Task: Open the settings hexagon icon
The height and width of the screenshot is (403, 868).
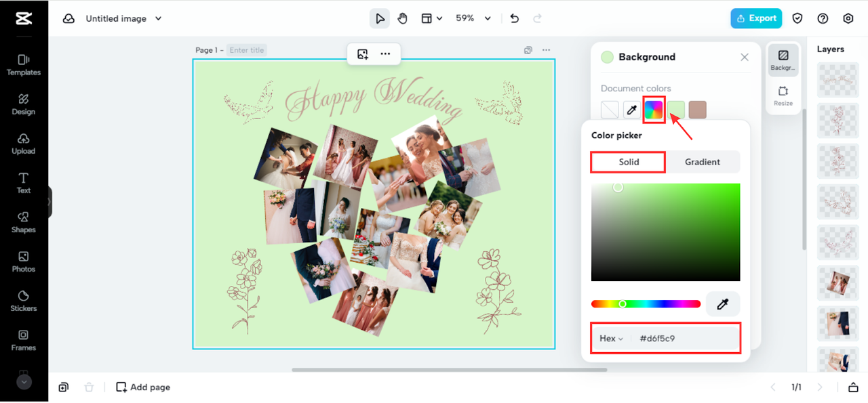Action: click(848, 18)
